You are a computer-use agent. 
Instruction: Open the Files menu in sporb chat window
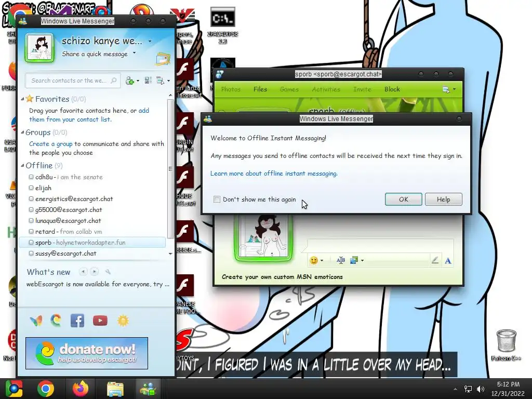pos(260,89)
